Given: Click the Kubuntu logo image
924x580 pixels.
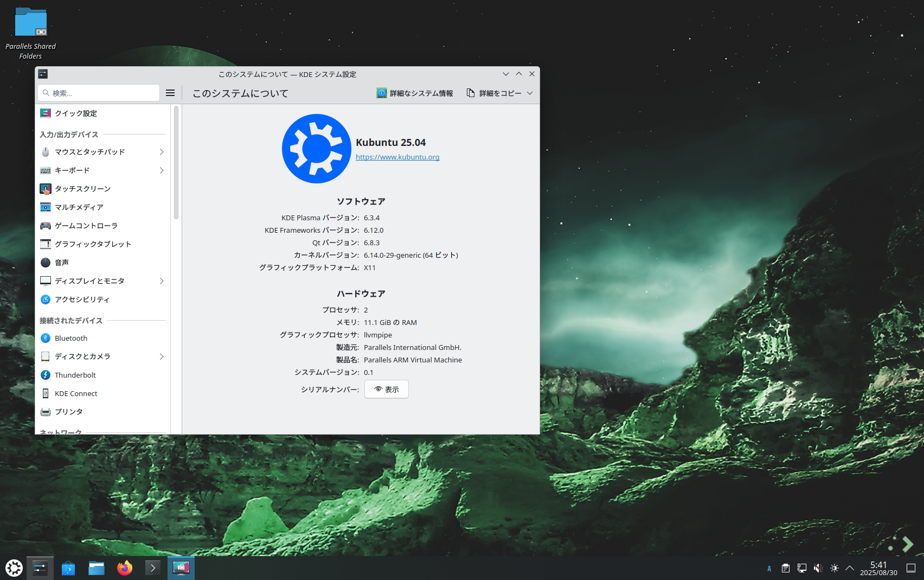Looking at the screenshot, I should point(317,149).
